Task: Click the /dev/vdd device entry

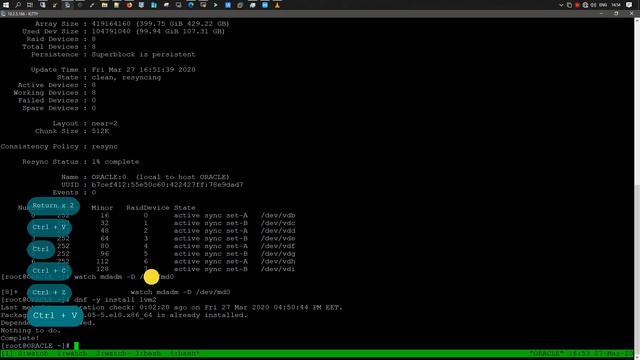Action: (x=278, y=231)
